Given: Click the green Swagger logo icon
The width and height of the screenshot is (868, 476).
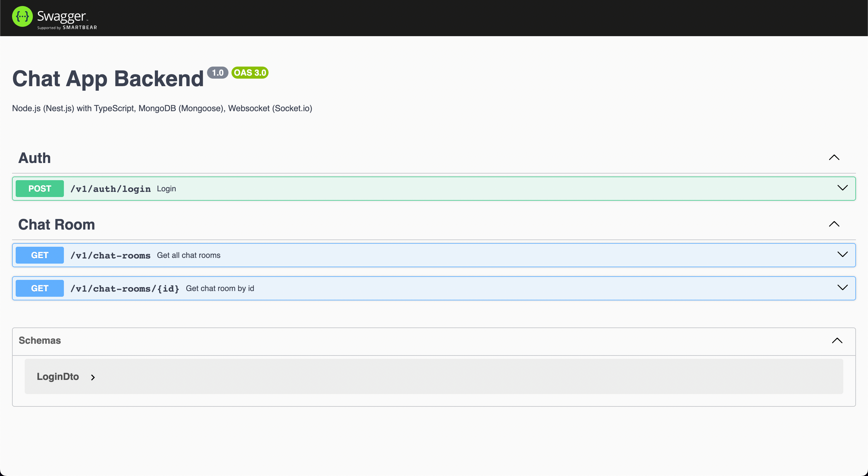Looking at the screenshot, I should [22, 17].
